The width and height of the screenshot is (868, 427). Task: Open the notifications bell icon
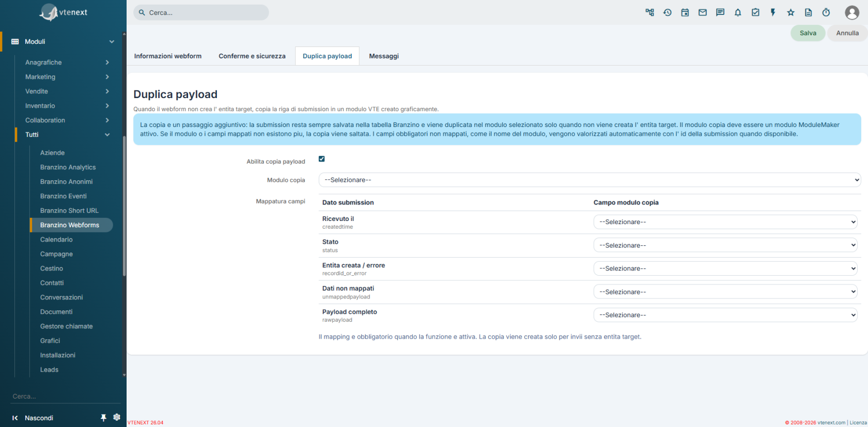coord(738,12)
